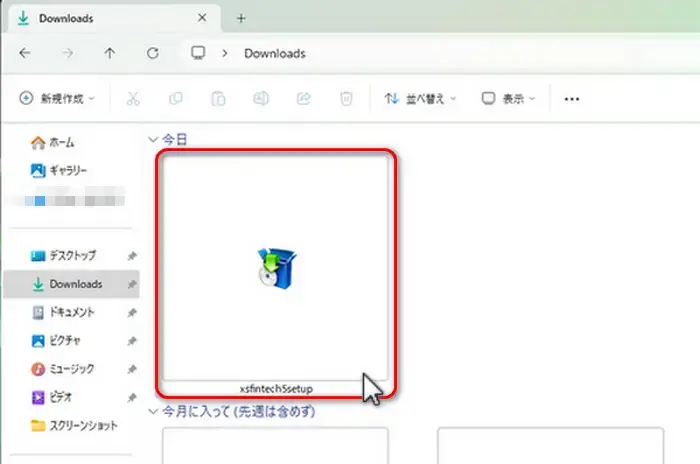Click the Share icon in toolbar
The height and width of the screenshot is (464, 700).
pyautogui.click(x=304, y=98)
